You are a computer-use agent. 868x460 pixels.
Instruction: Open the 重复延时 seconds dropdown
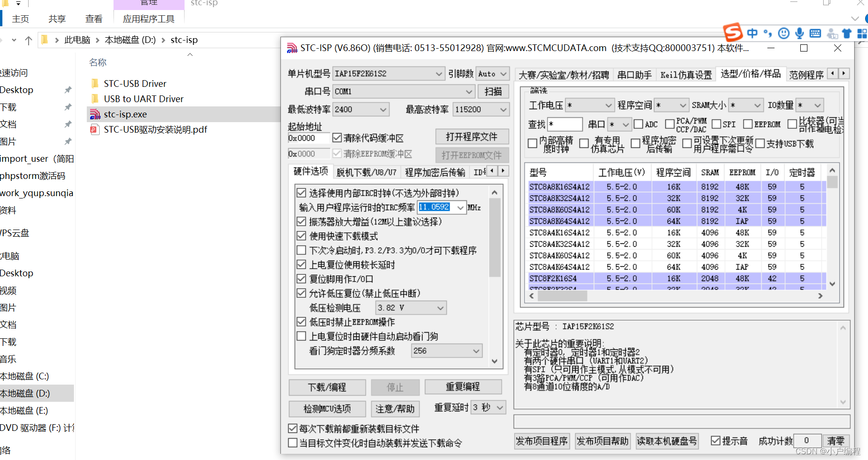pyautogui.click(x=499, y=408)
